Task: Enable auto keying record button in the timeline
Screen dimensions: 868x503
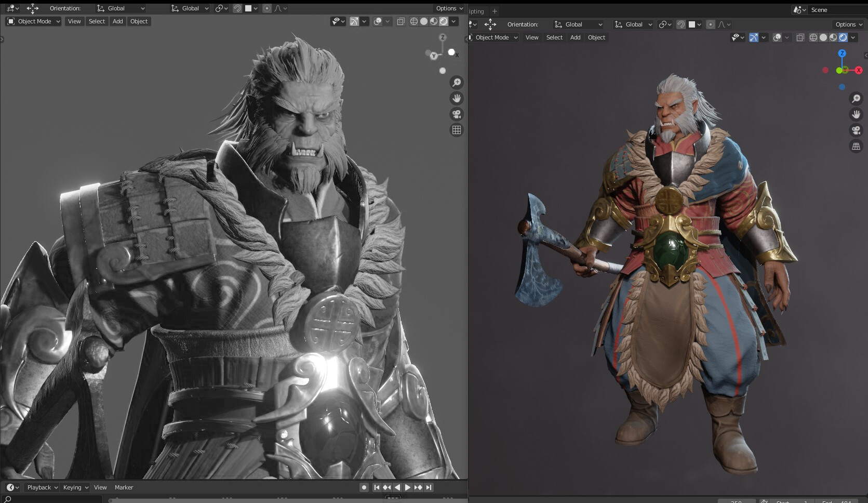Action: tap(364, 487)
